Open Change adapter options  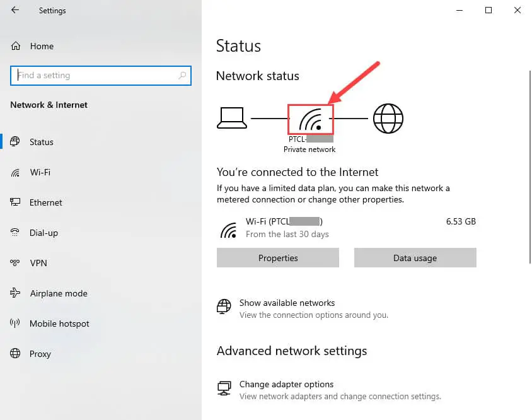[286, 384]
